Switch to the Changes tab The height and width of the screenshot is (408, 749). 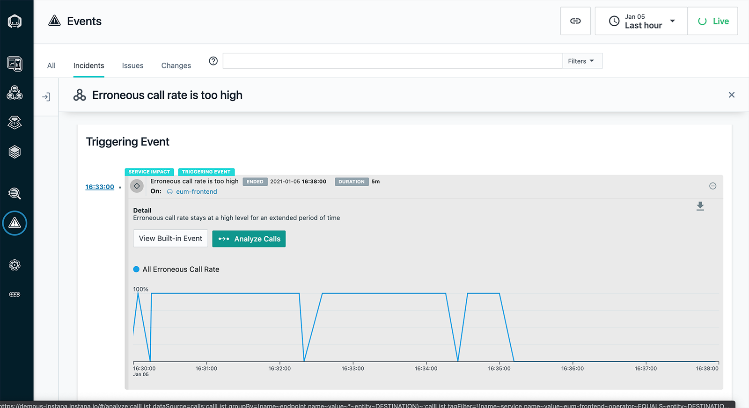pos(176,65)
